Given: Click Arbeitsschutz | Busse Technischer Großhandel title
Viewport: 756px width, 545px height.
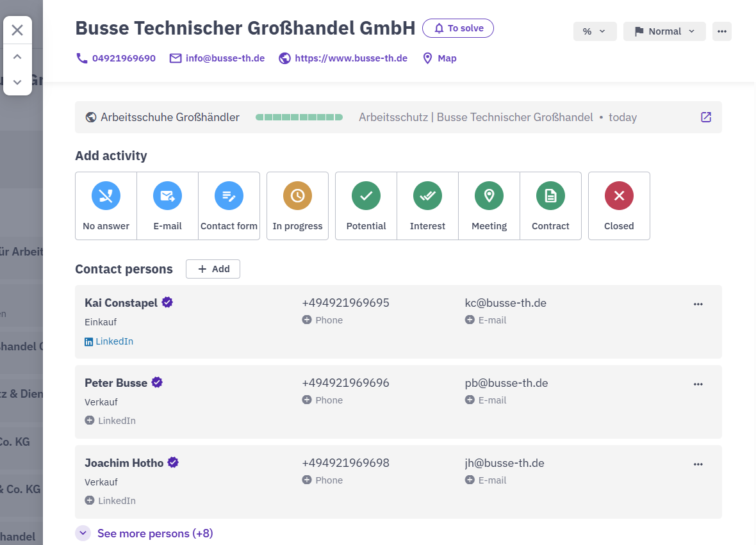Looking at the screenshot, I should pyautogui.click(x=476, y=117).
